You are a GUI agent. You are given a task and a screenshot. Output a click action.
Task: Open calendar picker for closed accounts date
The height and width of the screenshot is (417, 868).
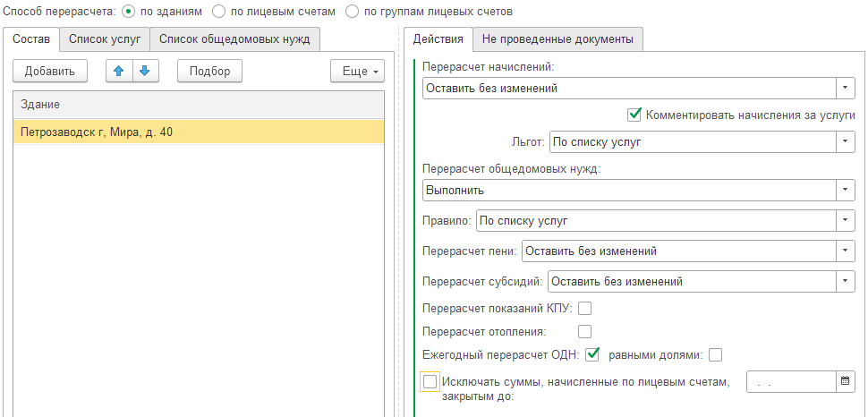(x=845, y=381)
